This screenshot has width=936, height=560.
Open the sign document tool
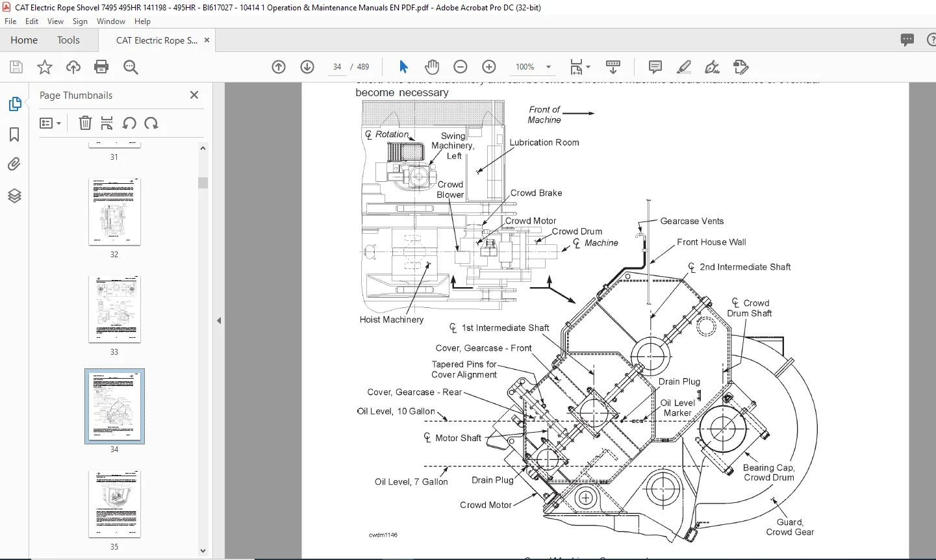tap(712, 67)
